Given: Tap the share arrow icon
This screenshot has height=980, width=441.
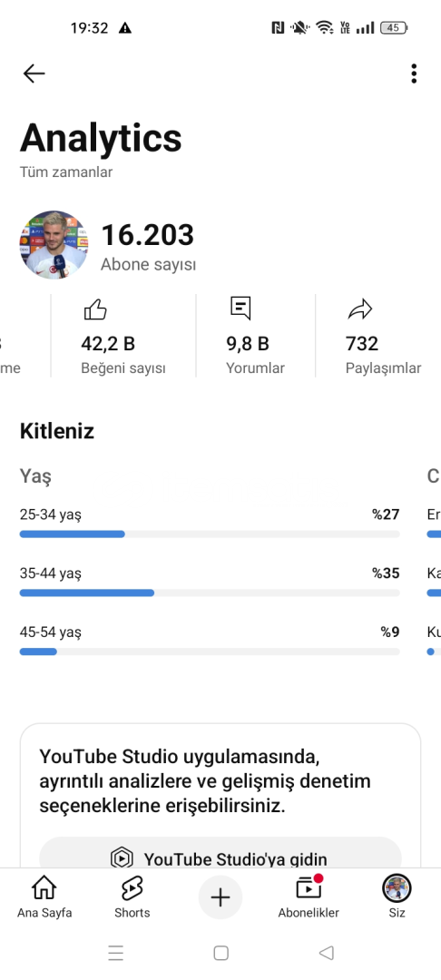Looking at the screenshot, I should (359, 309).
